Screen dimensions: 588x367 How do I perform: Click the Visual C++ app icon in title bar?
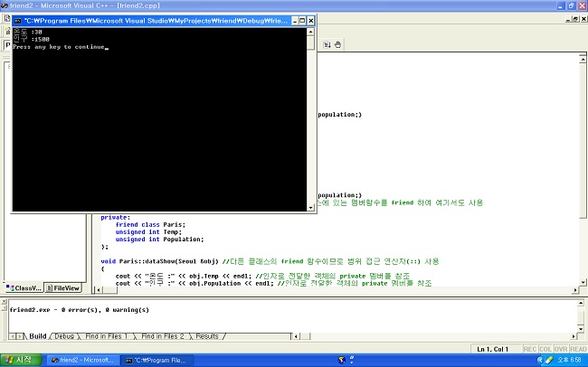(5, 5)
